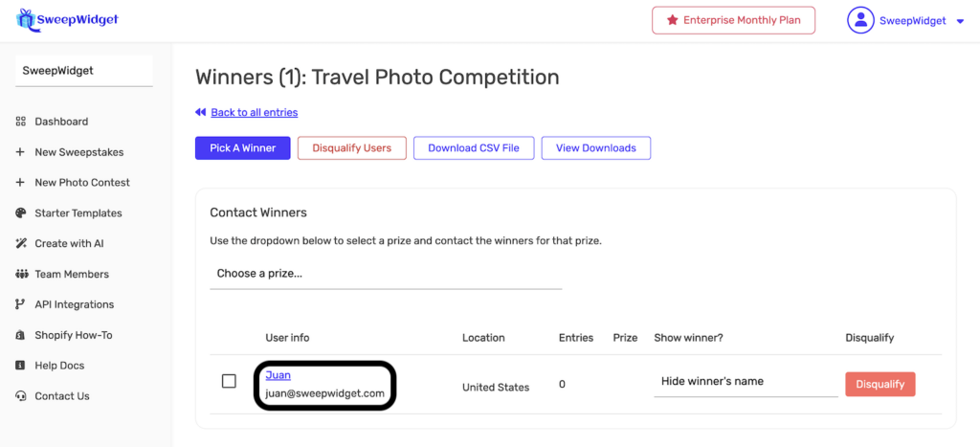The width and height of the screenshot is (980, 447).
Task: Open the Hide winner's name dropdown
Action: tap(746, 382)
